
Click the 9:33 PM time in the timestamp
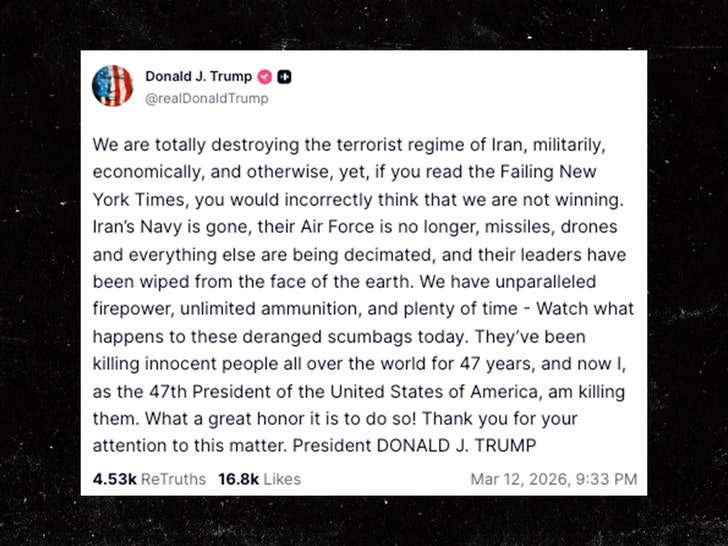coord(609,479)
